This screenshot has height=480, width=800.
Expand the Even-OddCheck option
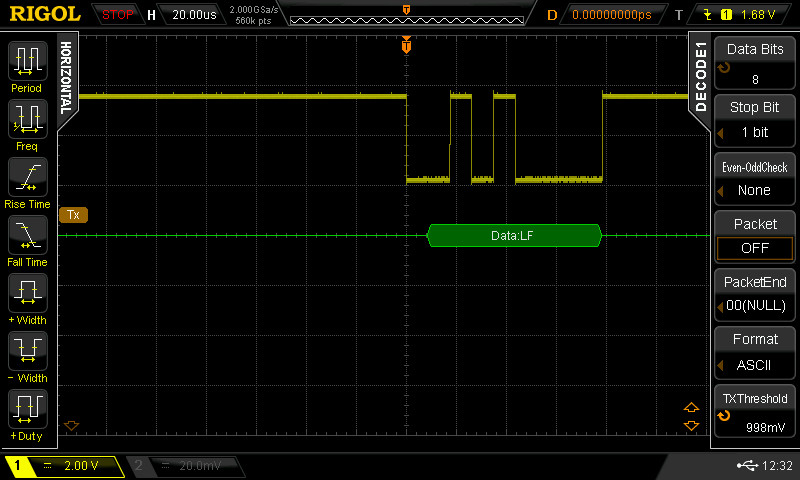(755, 179)
